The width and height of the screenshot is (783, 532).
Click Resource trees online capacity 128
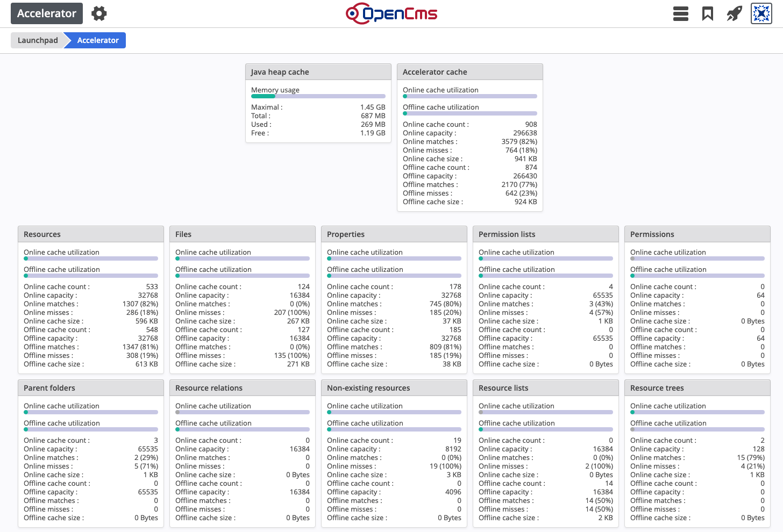click(759, 449)
